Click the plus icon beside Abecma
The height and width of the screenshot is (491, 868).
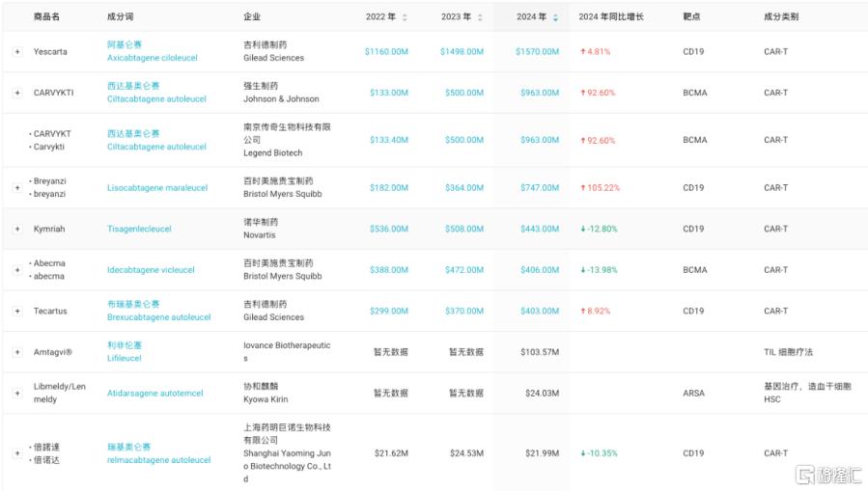point(17,270)
